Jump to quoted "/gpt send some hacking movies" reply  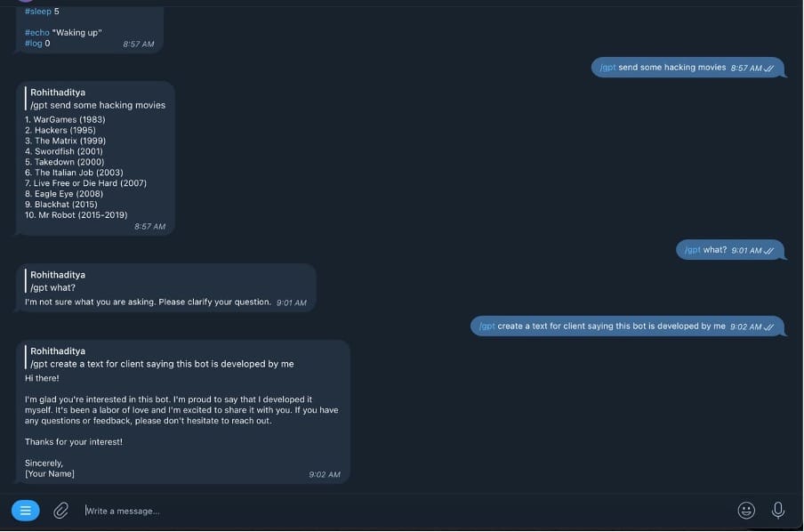click(x=98, y=99)
